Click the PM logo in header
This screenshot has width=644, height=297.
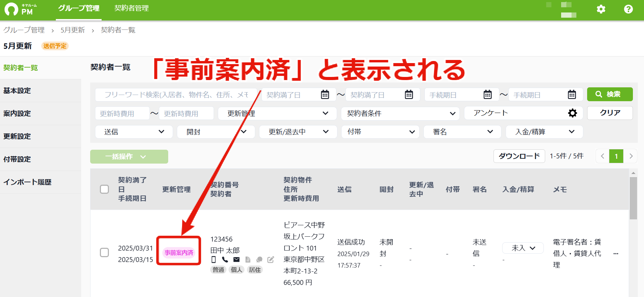click(21, 9)
